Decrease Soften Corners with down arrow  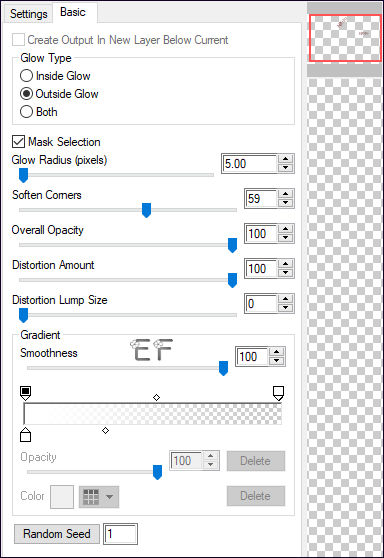tap(285, 202)
